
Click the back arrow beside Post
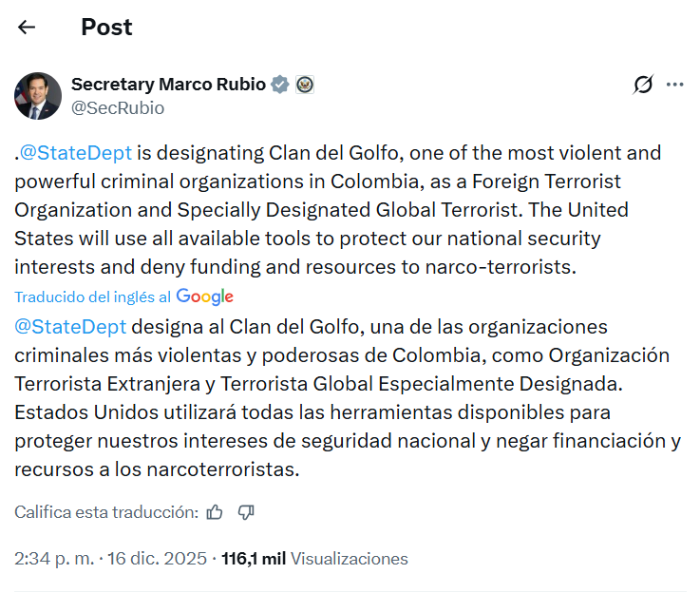point(27,28)
